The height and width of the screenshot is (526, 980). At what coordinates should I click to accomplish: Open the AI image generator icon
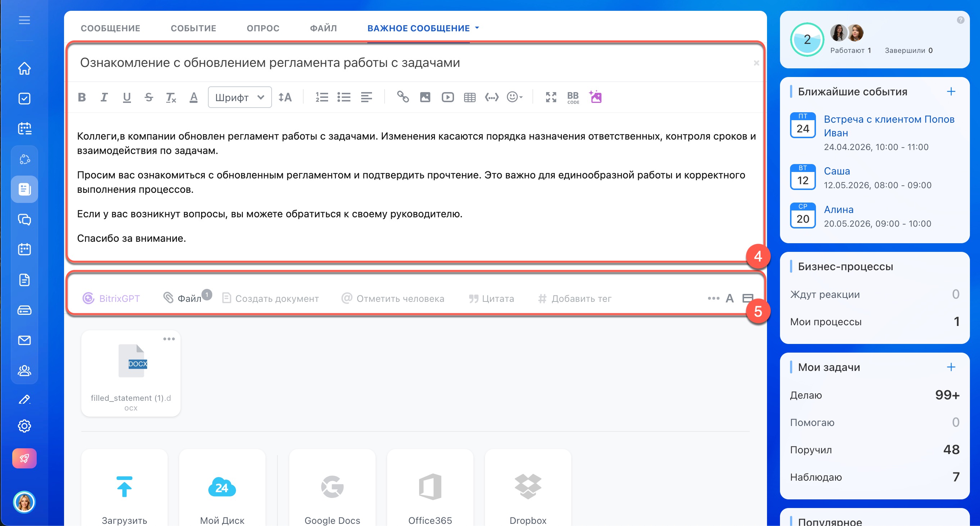595,98
